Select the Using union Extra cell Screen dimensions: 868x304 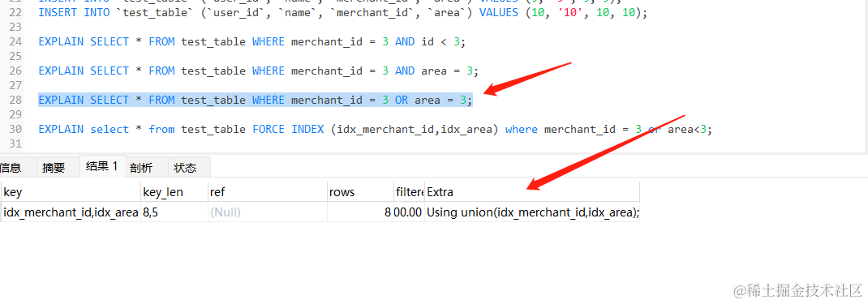coord(532,212)
